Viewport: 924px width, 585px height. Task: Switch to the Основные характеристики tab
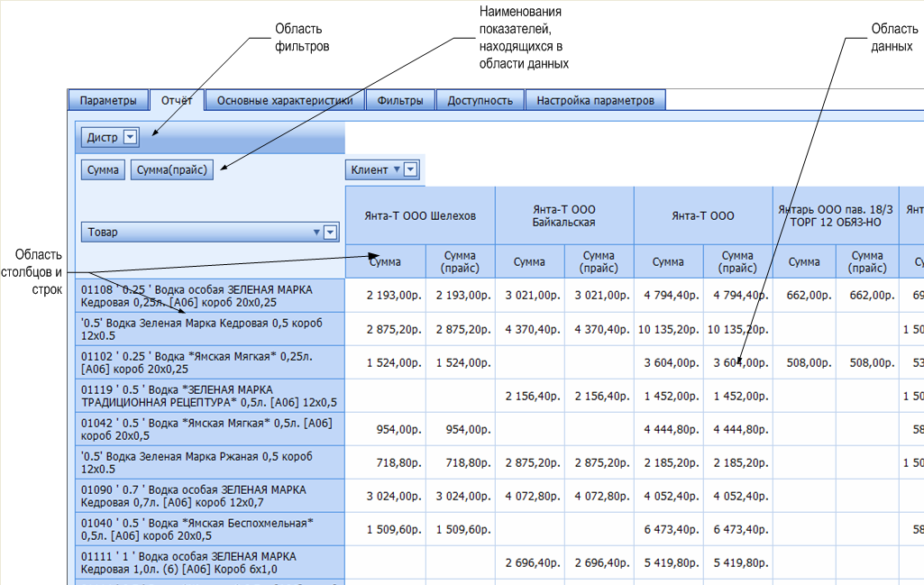[x=284, y=100]
